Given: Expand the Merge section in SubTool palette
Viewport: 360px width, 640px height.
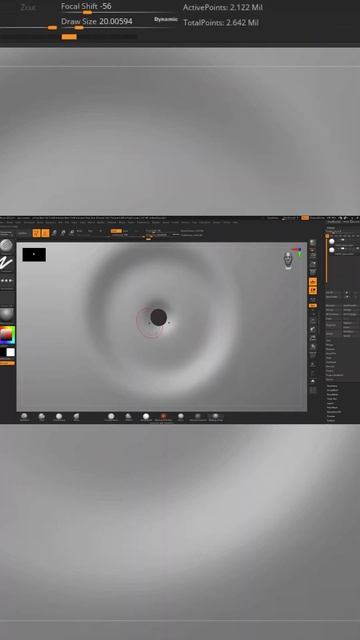Looking at the screenshot, I should pyautogui.click(x=329, y=345).
